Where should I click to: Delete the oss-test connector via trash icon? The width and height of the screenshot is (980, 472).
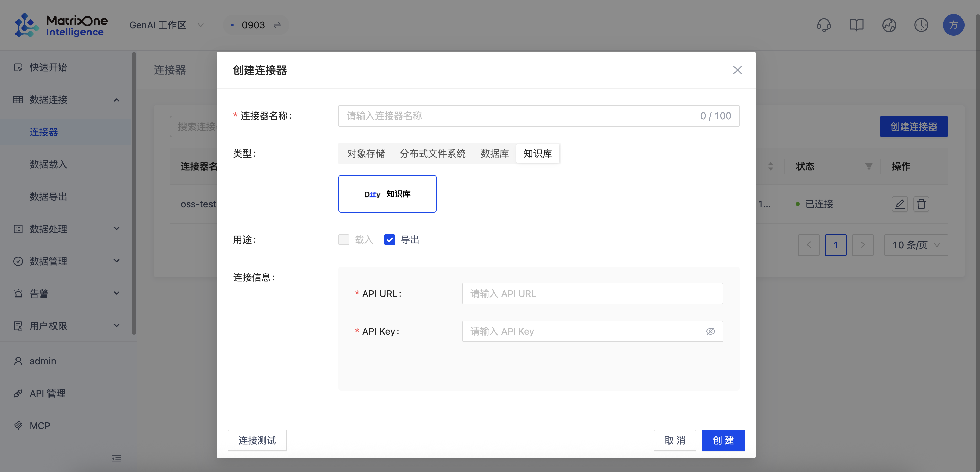[921, 204]
